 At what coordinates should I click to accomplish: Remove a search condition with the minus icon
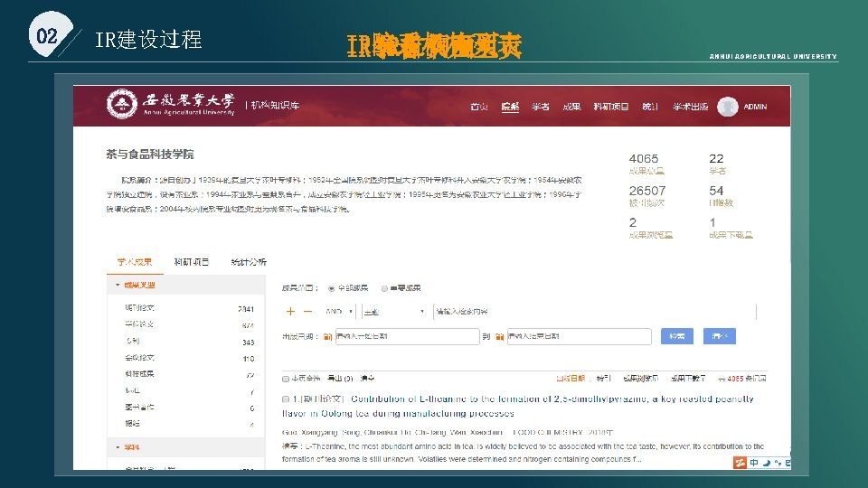click(x=307, y=312)
